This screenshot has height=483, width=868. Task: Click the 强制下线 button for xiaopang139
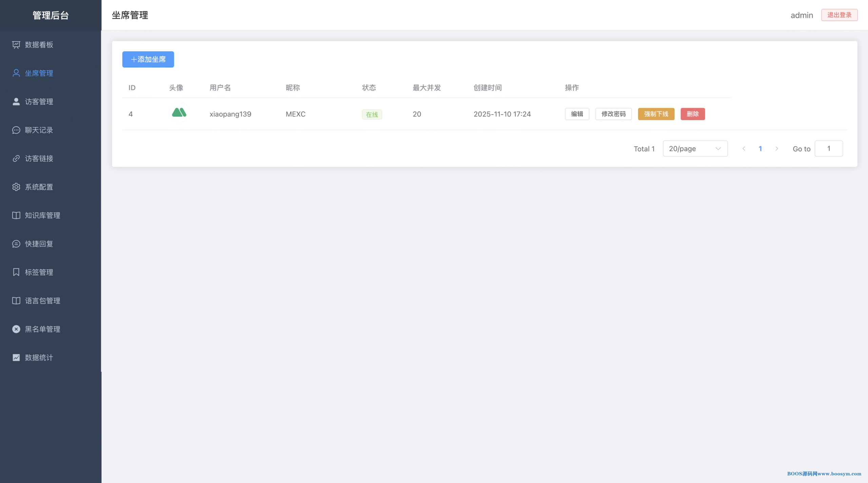[x=656, y=114]
